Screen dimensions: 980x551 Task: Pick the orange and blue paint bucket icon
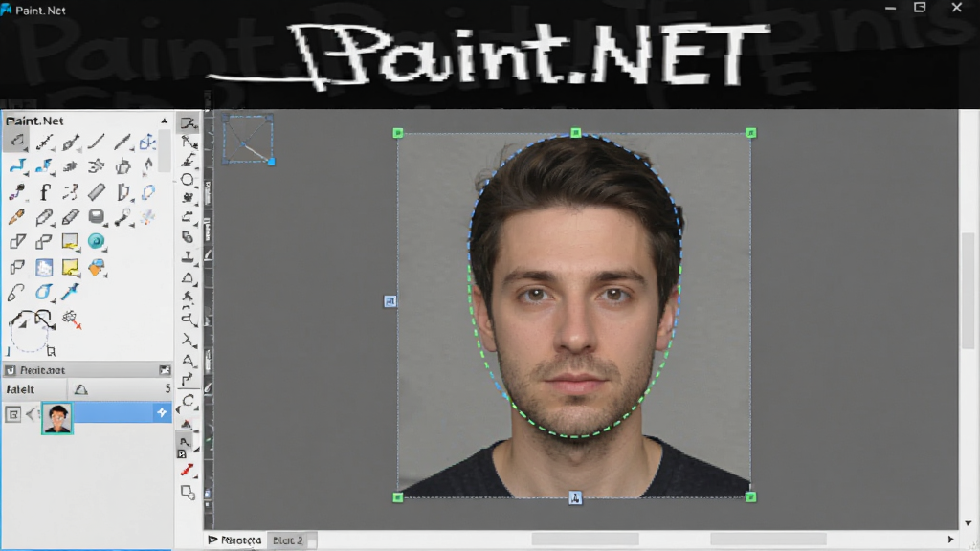(x=97, y=268)
